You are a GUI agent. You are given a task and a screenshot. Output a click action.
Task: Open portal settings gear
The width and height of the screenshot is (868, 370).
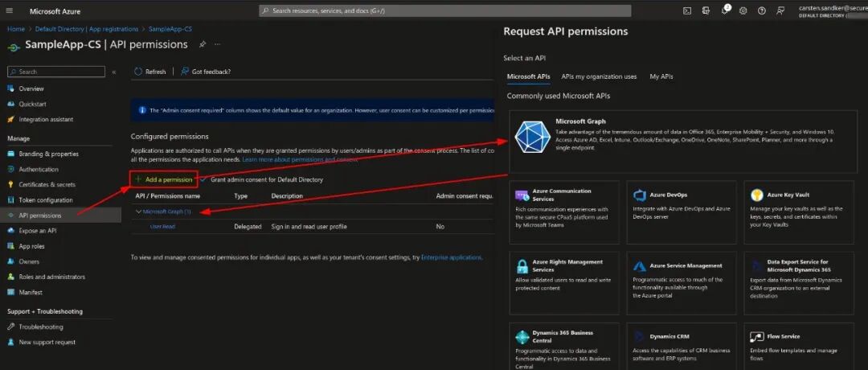tap(743, 10)
